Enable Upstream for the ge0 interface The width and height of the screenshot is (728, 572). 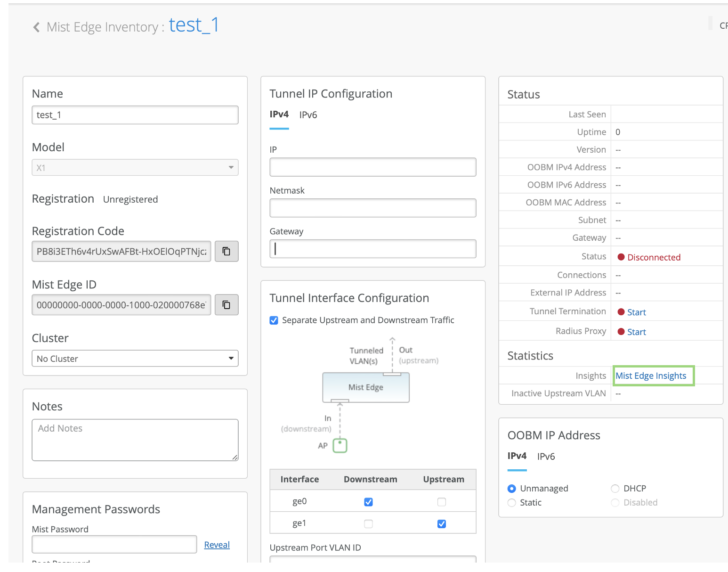pos(441,502)
